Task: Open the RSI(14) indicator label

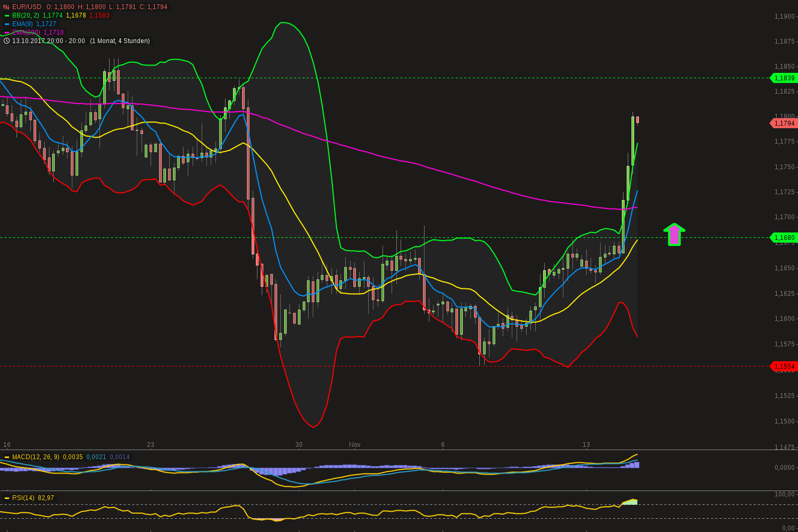Action: point(23,498)
